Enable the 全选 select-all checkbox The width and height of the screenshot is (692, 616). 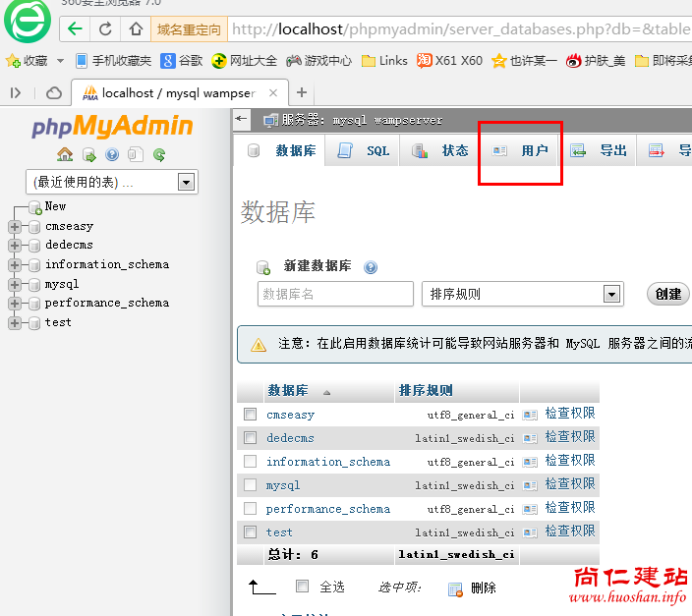303,587
